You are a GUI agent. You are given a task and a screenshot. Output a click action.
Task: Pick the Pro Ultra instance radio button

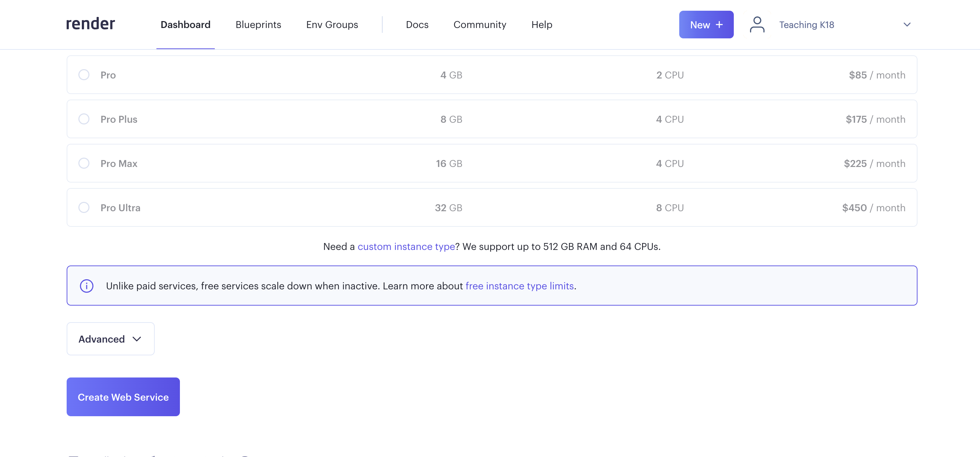coord(84,207)
